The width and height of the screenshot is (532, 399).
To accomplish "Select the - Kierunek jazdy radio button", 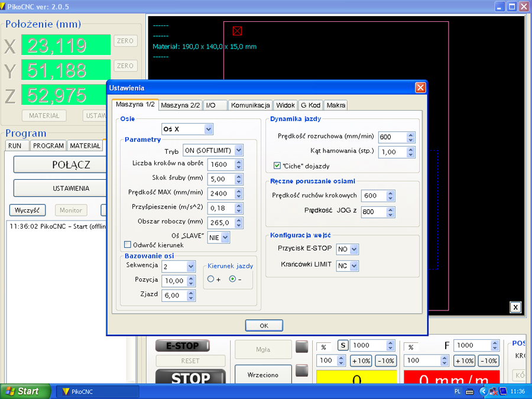I will [232, 279].
